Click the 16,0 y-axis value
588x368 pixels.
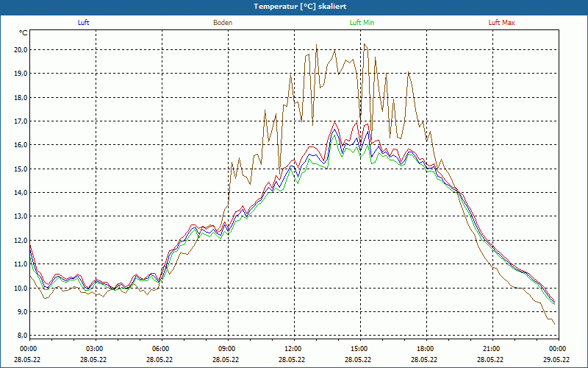21,145
